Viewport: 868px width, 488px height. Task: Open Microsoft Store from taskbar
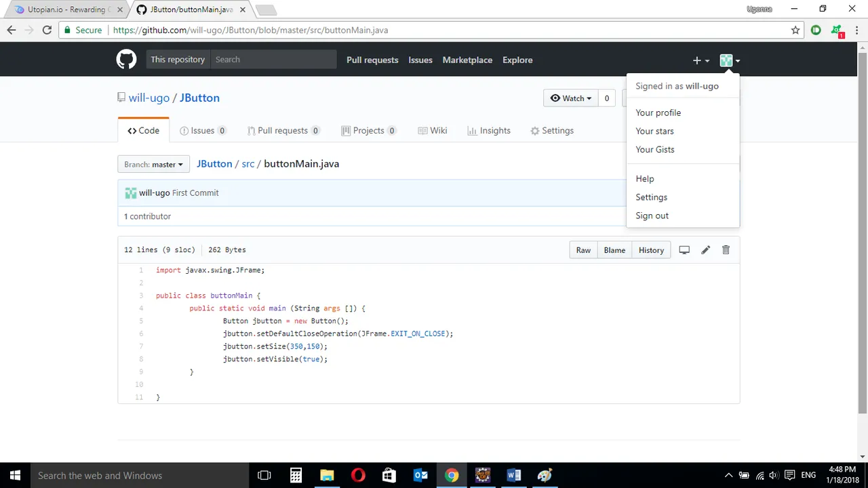(389, 475)
